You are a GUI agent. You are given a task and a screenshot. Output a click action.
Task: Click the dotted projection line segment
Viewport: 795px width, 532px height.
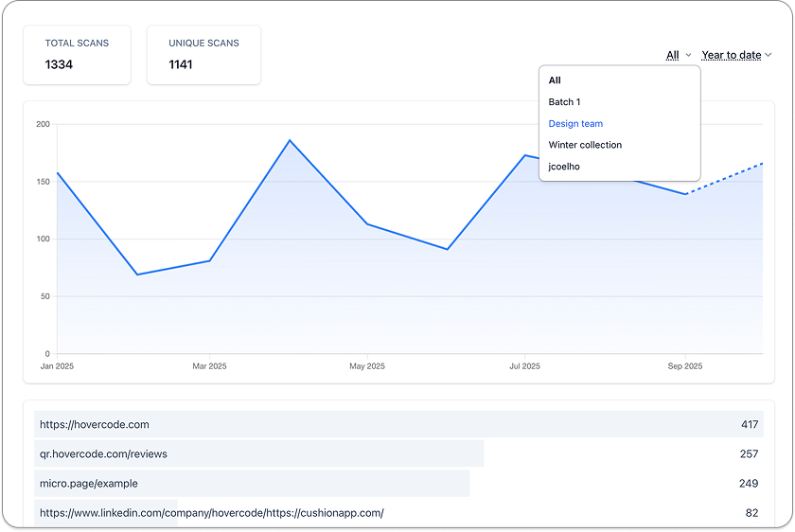click(x=725, y=179)
